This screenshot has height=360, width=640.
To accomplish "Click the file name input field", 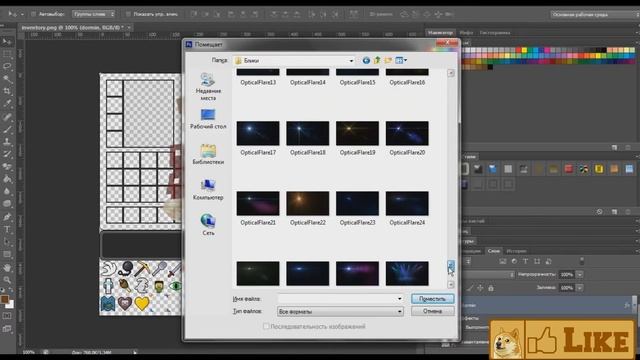I will coord(337,299).
